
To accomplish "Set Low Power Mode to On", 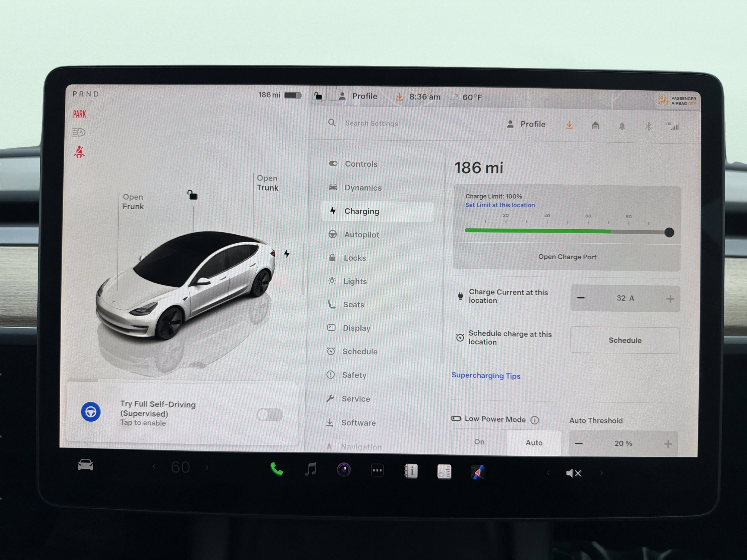I will (x=479, y=442).
